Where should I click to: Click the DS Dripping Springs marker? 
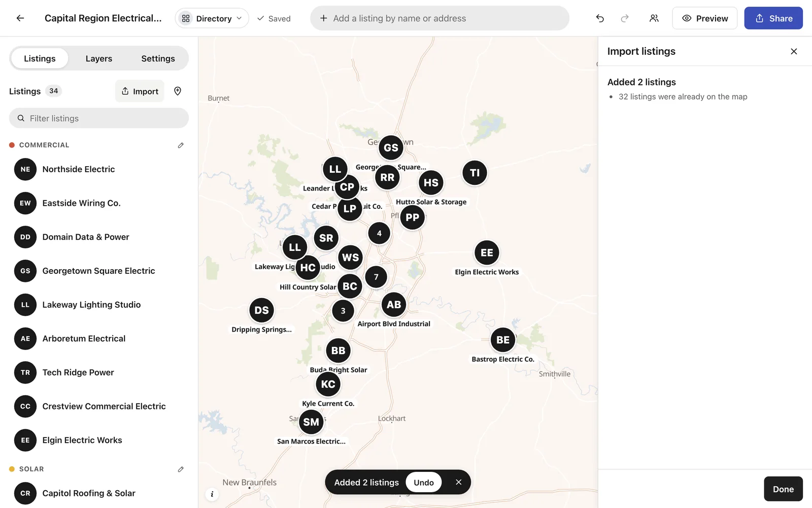(261, 310)
